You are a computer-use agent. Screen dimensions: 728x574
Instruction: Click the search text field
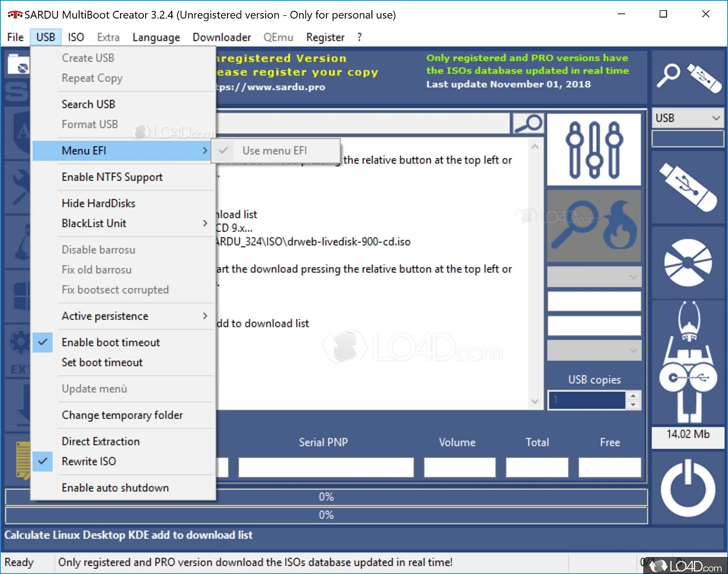pos(362,123)
